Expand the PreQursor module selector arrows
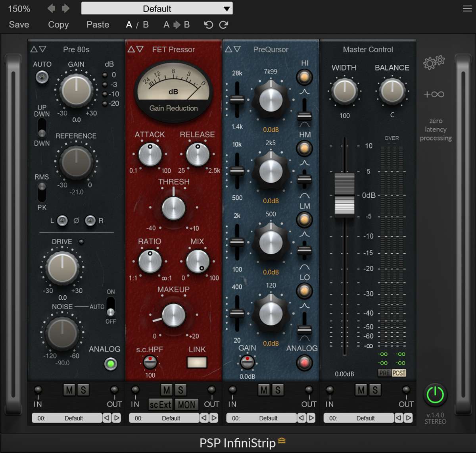The image size is (476, 453). 232,49
